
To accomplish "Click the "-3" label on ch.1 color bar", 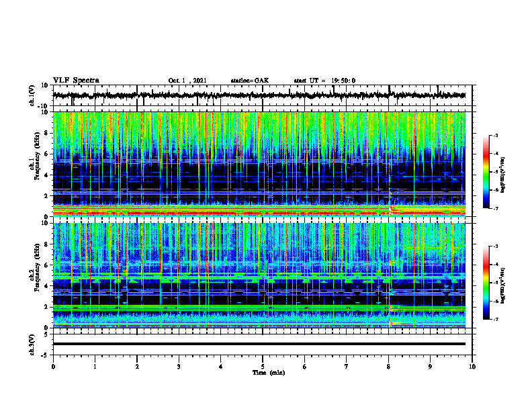I will (x=495, y=135).
